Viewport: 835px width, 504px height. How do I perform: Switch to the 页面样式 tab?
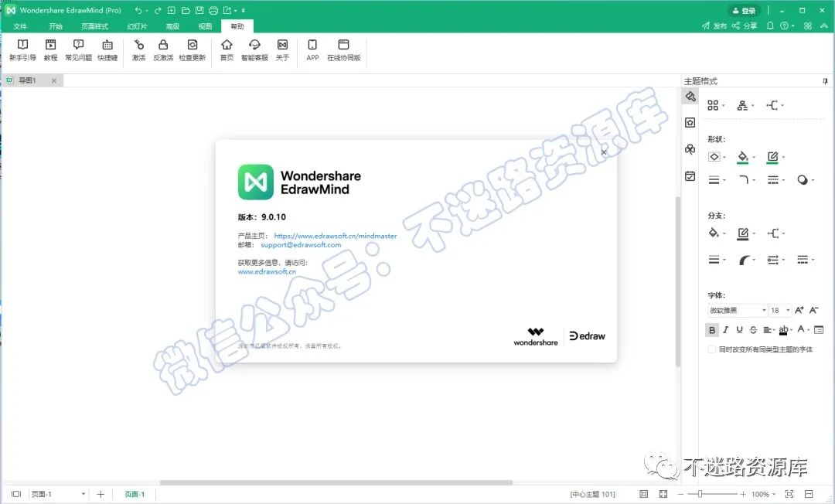(x=94, y=26)
